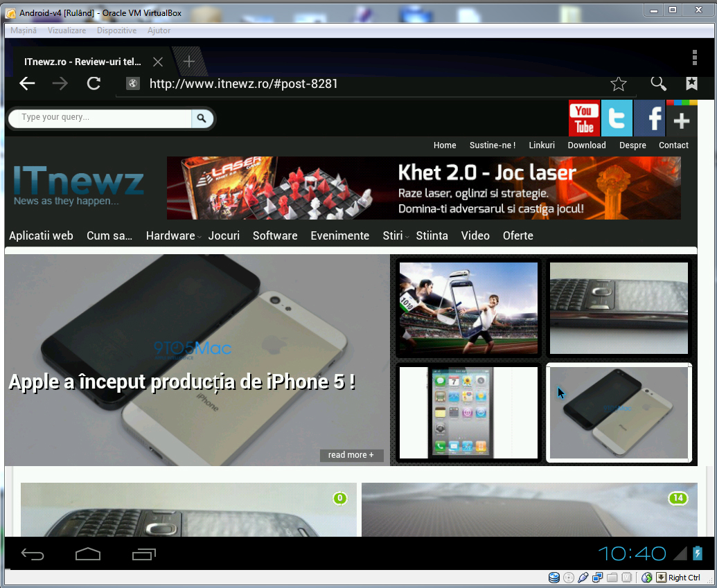Reload the page with the refresh icon
The height and width of the screenshot is (588, 717).
pyautogui.click(x=94, y=84)
